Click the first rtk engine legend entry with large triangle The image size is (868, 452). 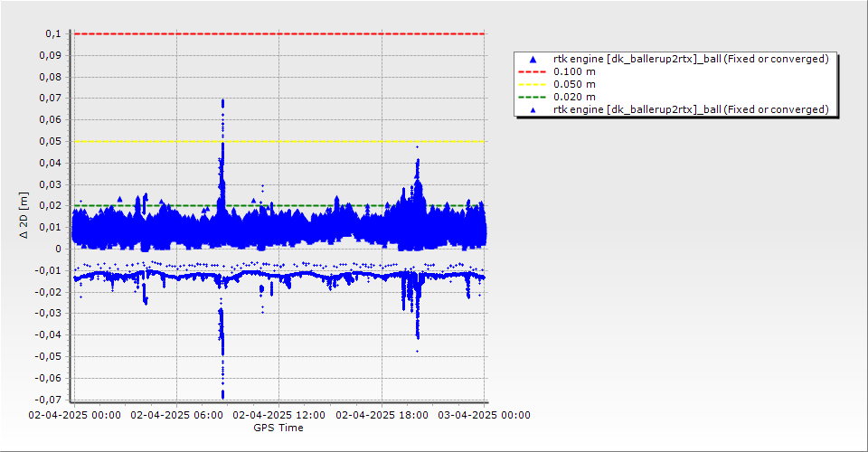(676, 59)
